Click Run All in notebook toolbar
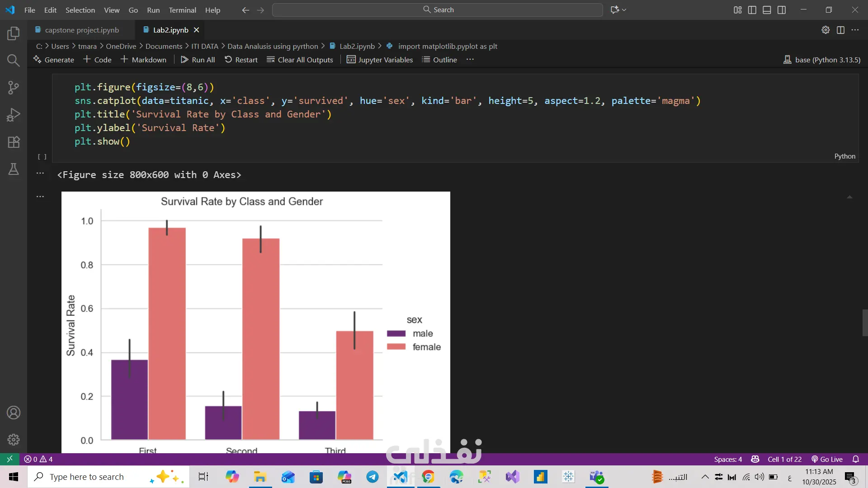The height and width of the screenshot is (488, 868). tap(198, 60)
